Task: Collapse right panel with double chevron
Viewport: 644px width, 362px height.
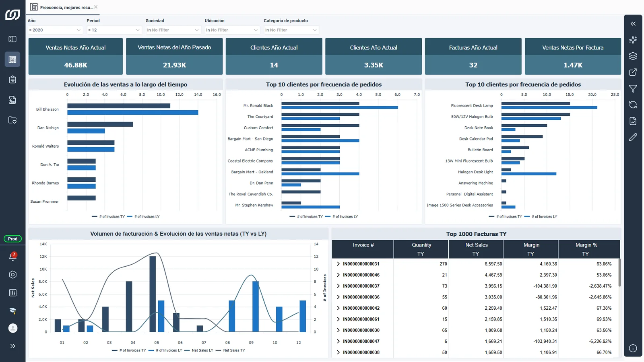Action: point(633,24)
